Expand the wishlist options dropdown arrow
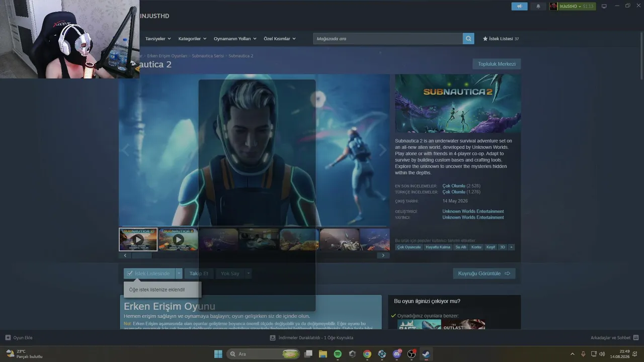The height and width of the screenshot is (362, 644). pyautogui.click(x=179, y=274)
